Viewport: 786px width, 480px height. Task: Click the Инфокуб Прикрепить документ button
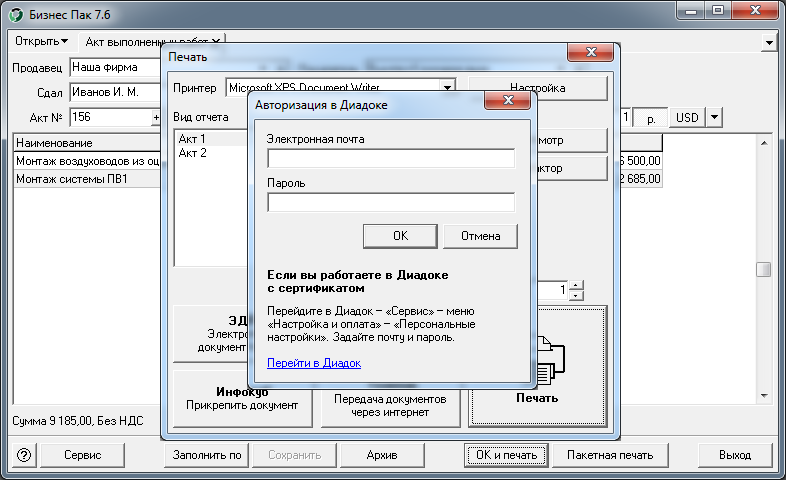pos(242,399)
